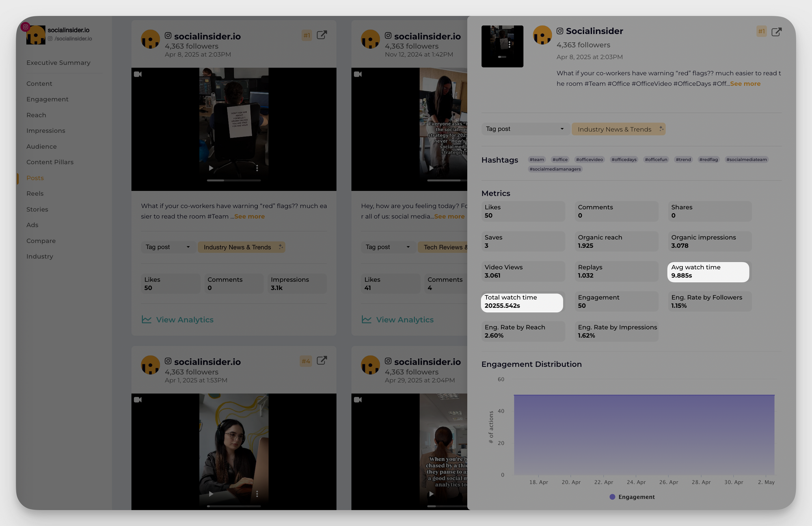Viewport: 812px width, 526px height.
Task: Click Avg watch time metric tile
Action: (708, 272)
